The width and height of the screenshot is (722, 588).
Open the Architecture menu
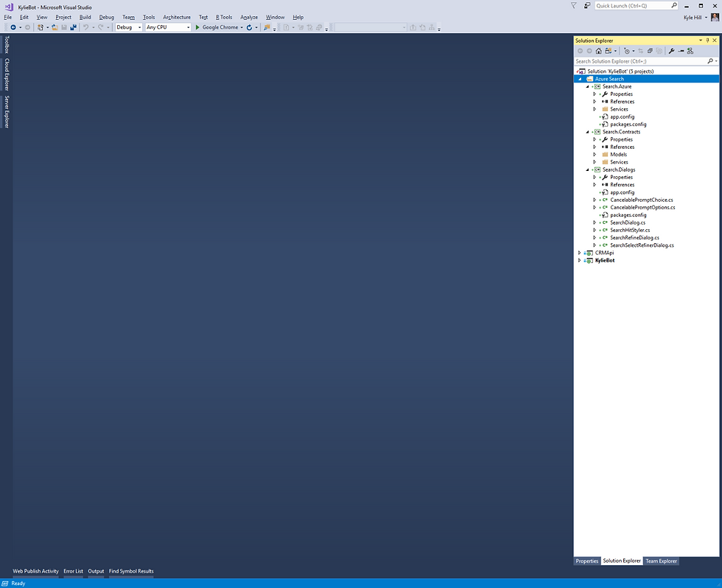(x=177, y=18)
